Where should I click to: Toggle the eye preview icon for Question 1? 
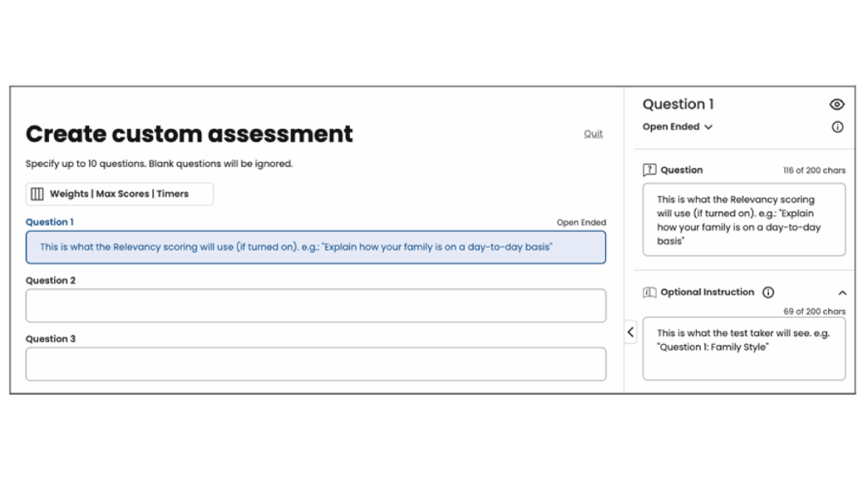[x=837, y=105]
